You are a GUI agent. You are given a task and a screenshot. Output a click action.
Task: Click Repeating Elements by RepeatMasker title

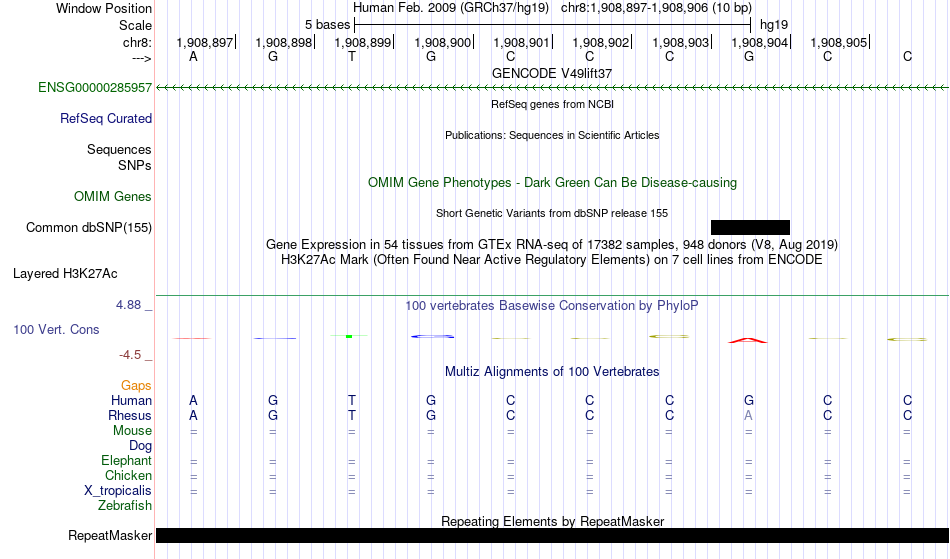[x=552, y=521]
